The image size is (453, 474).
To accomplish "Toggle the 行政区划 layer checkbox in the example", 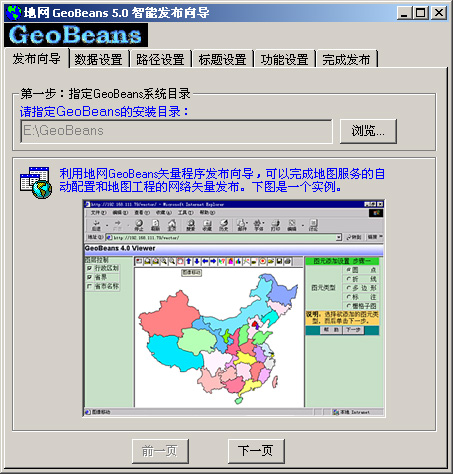I will point(89,268).
